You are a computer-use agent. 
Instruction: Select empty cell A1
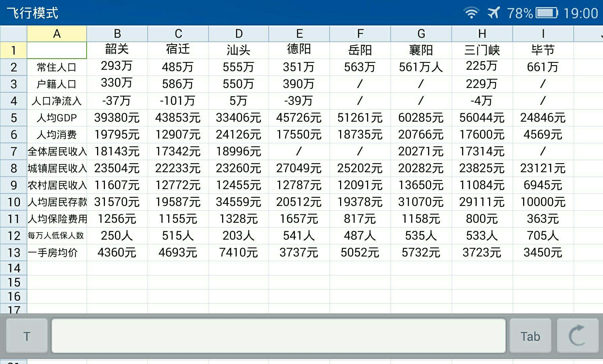click(x=57, y=50)
